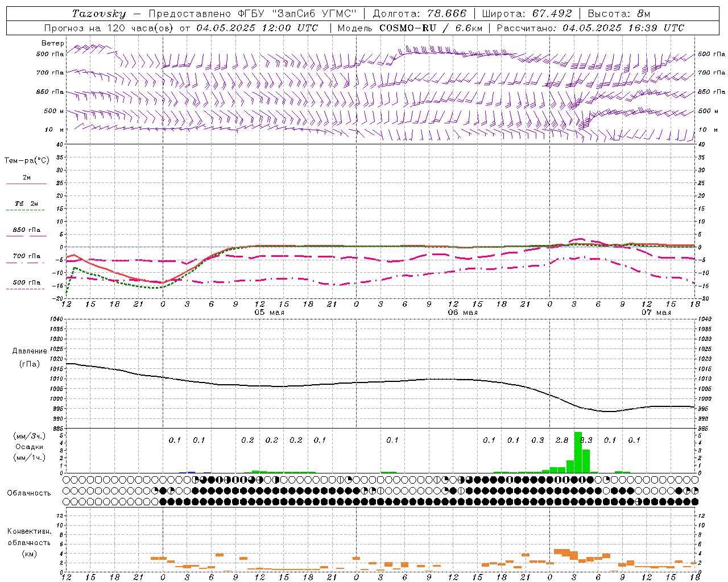
Task: Click the '07 мая' date label
Action: (656, 313)
